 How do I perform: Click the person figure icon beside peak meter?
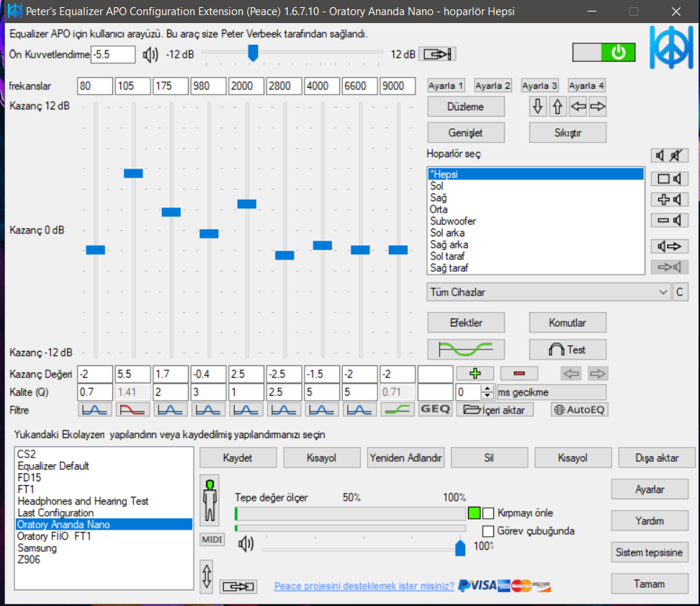[x=210, y=500]
